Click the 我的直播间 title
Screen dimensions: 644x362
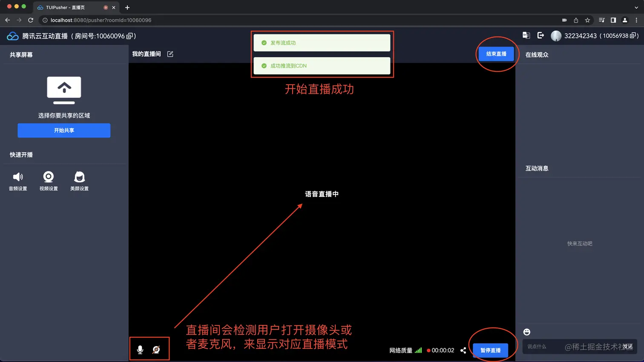pyautogui.click(x=147, y=54)
